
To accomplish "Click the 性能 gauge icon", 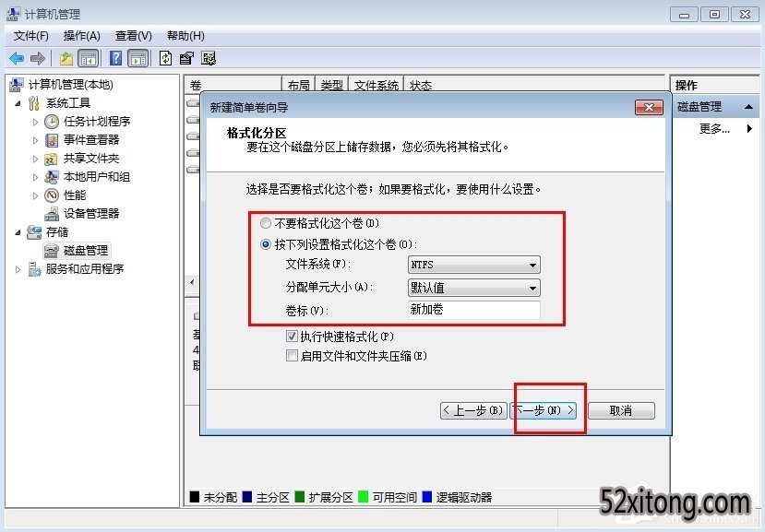I will point(52,195).
